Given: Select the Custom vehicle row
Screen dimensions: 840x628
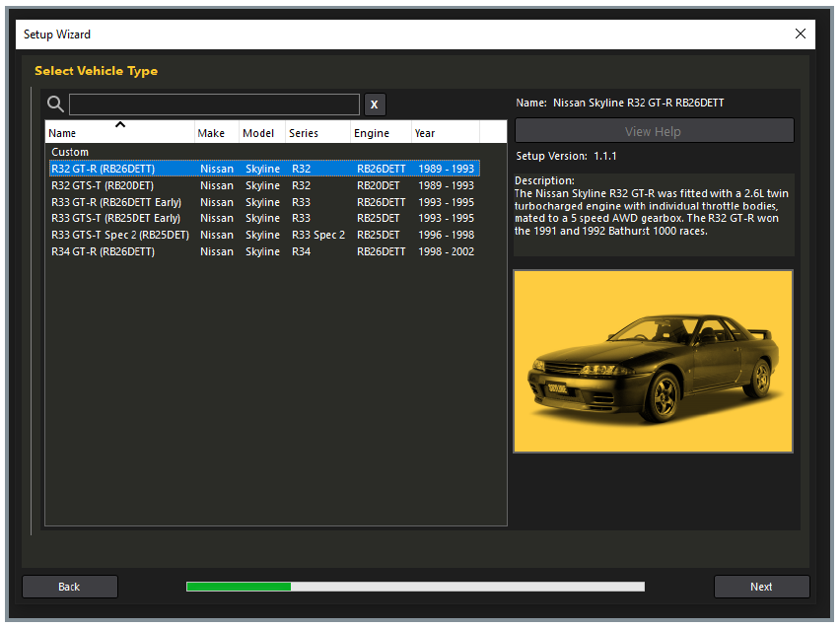Looking at the screenshot, I should (264, 152).
